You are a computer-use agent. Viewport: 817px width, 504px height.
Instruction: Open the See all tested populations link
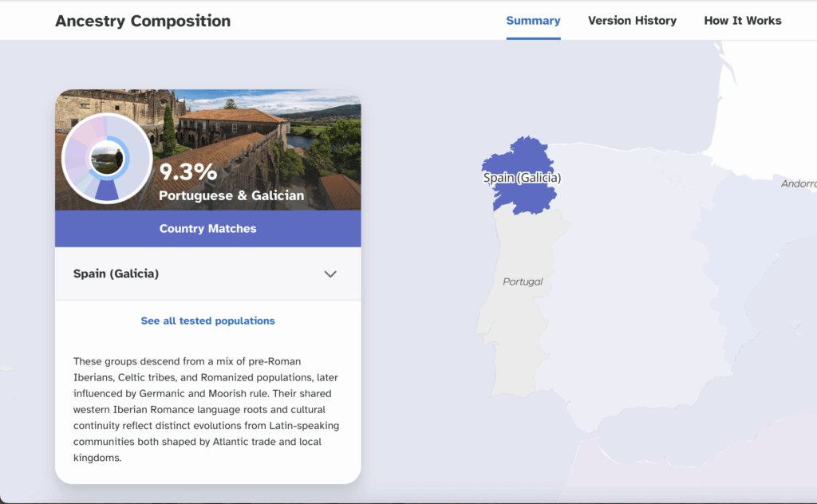tap(207, 321)
